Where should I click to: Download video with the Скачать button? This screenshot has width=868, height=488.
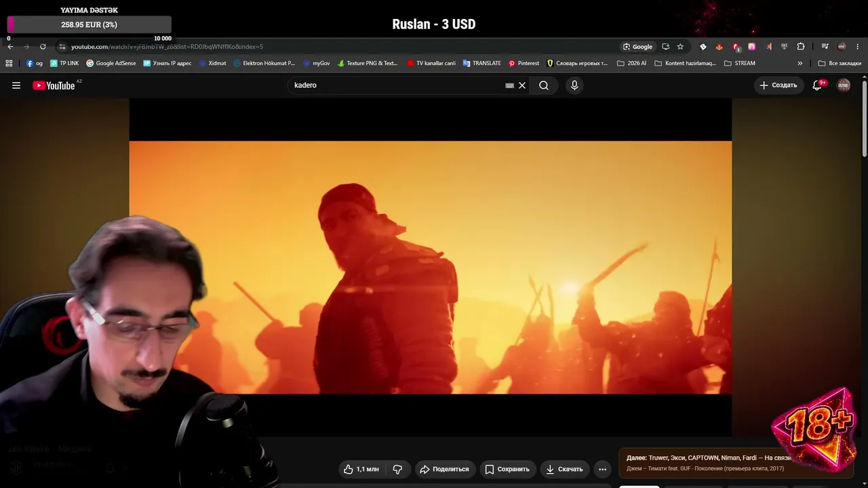click(565, 469)
